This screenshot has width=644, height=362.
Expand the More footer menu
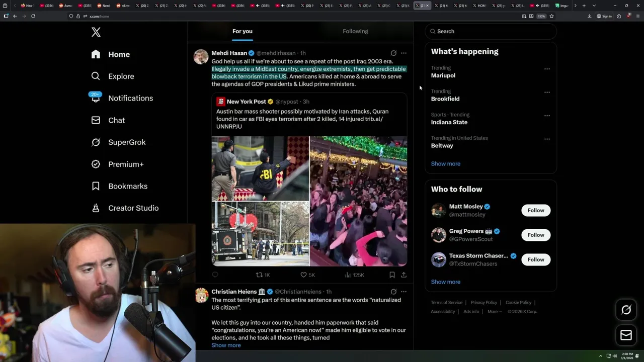[x=494, y=312]
